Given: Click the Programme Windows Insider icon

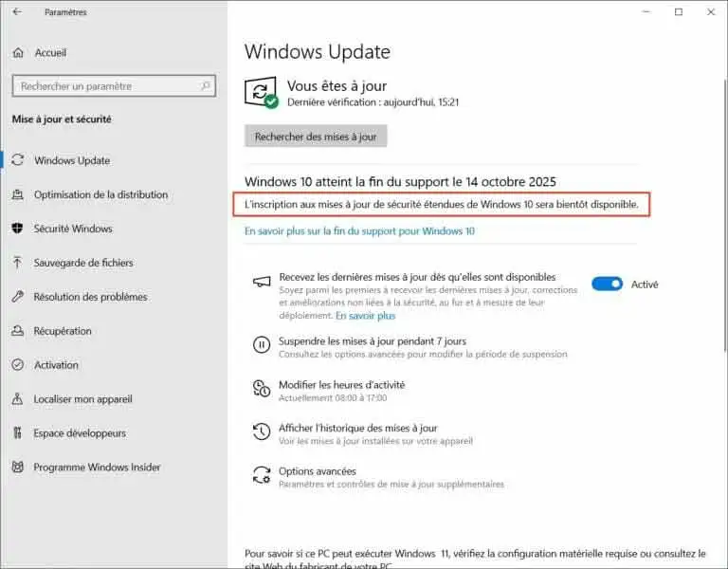Looking at the screenshot, I should [18, 467].
